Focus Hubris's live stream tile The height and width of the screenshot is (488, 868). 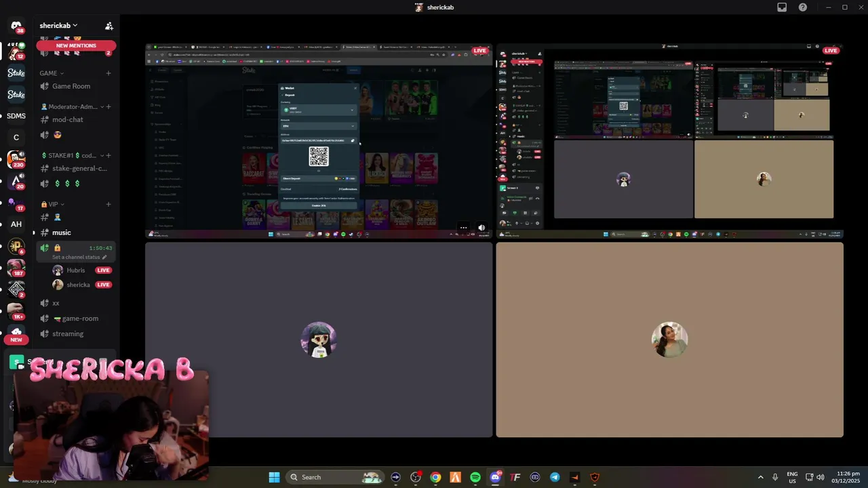pyautogui.click(x=319, y=141)
